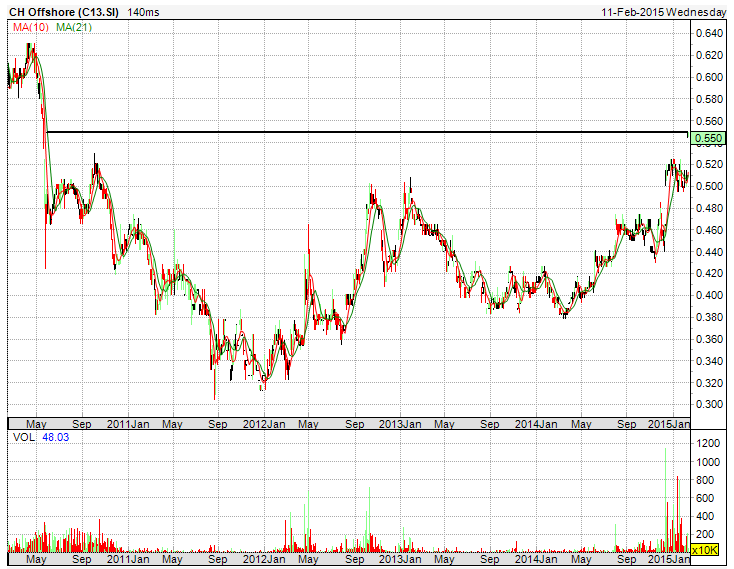Image resolution: width=734 pixels, height=569 pixels.
Task: Select the green 0.550 price marker
Action: tap(707, 138)
